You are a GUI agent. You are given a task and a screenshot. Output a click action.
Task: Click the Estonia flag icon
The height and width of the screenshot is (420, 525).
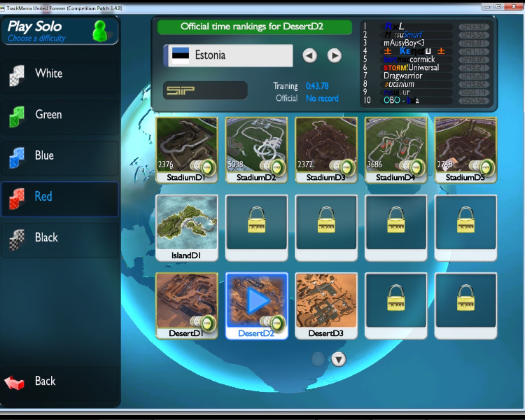pyautogui.click(x=180, y=55)
